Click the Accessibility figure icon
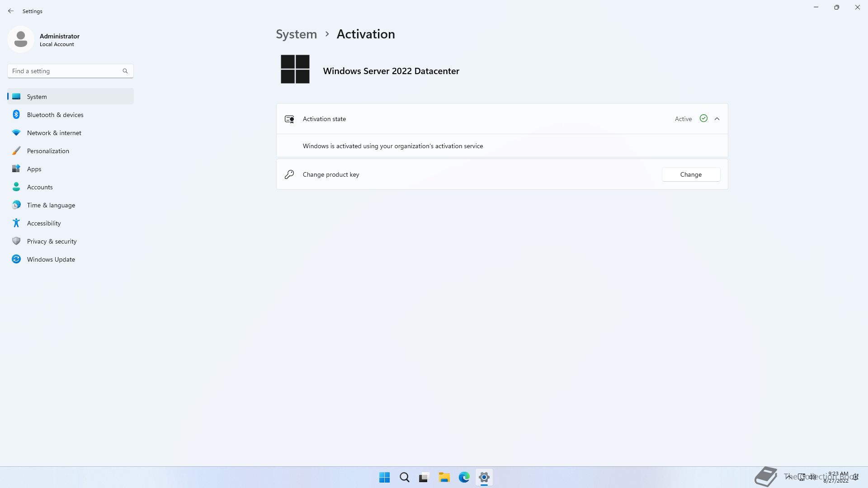Screen dimensions: 868x488 (x=16, y=223)
